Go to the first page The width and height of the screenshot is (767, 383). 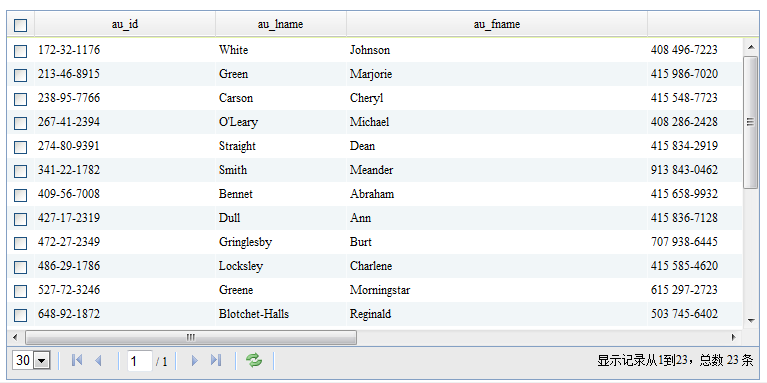point(77,361)
